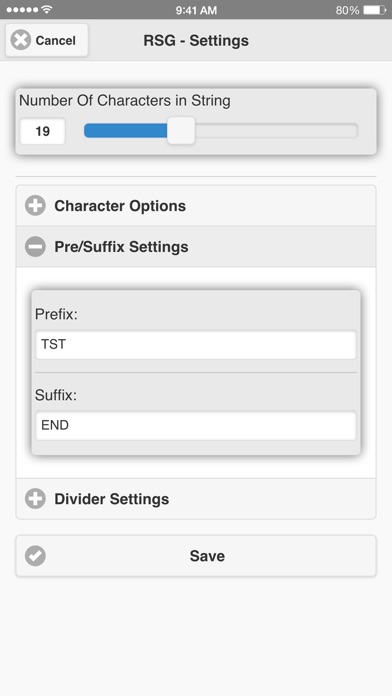Click the minus icon beside Pre/Suffix Settings
Screen dimensions: 392x696
click(35, 247)
